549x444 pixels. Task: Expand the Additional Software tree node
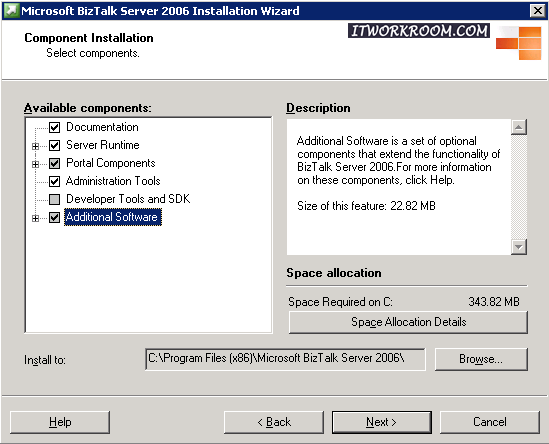point(35,218)
